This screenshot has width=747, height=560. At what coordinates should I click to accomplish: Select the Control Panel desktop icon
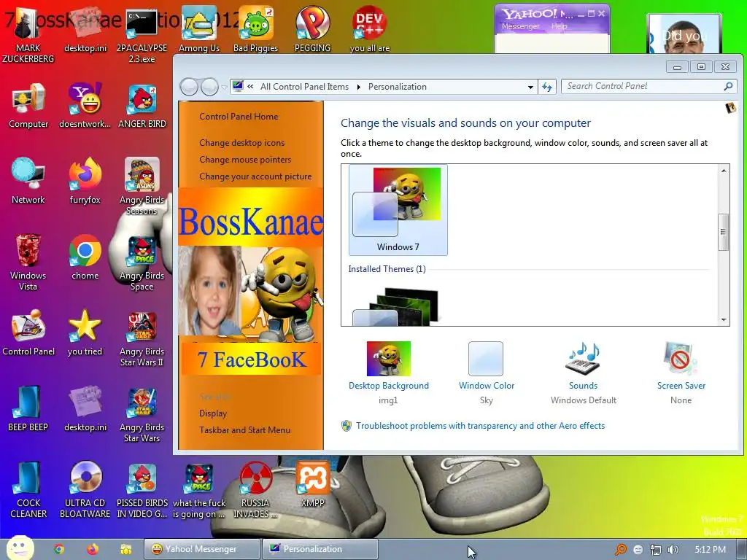(28, 332)
